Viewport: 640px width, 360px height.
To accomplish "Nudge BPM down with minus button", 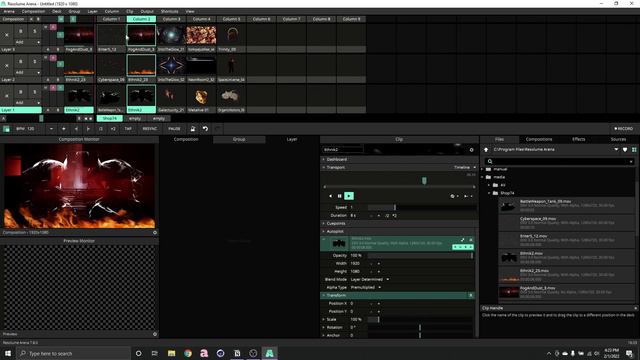I will (51, 129).
